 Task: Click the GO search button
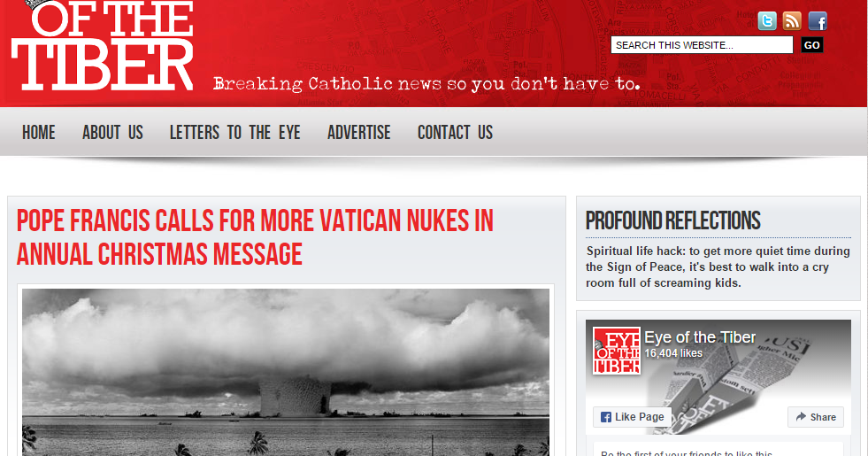click(812, 45)
